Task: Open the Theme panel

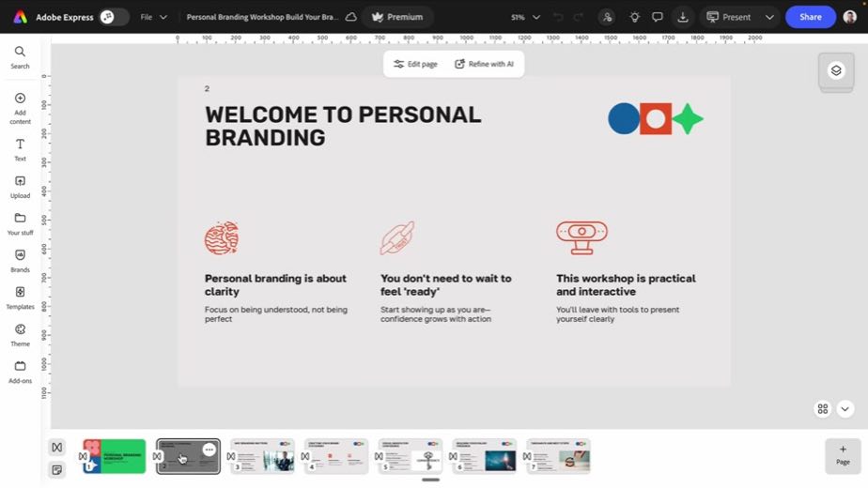Action: click(x=20, y=335)
